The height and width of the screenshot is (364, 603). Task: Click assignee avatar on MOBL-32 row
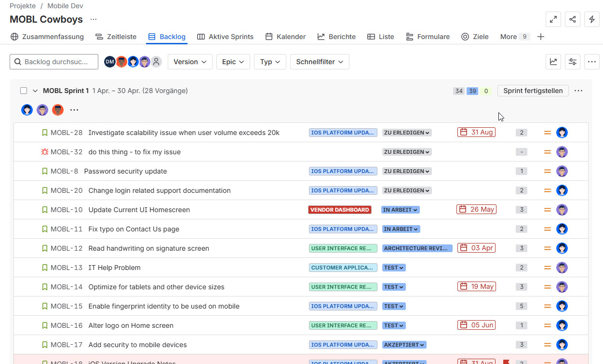(x=562, y=152)
